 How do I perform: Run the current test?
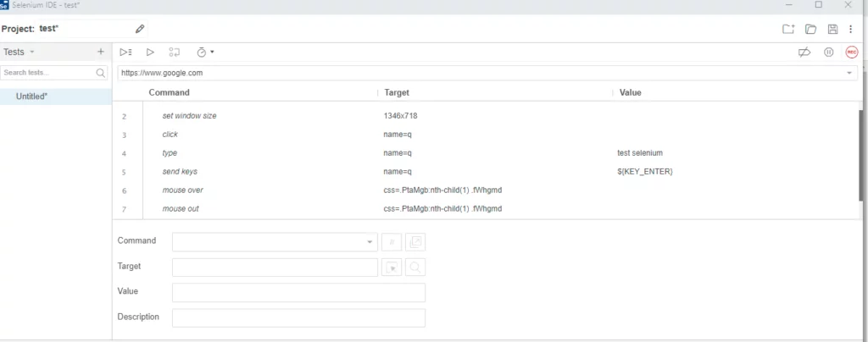[x=150, y=52]
